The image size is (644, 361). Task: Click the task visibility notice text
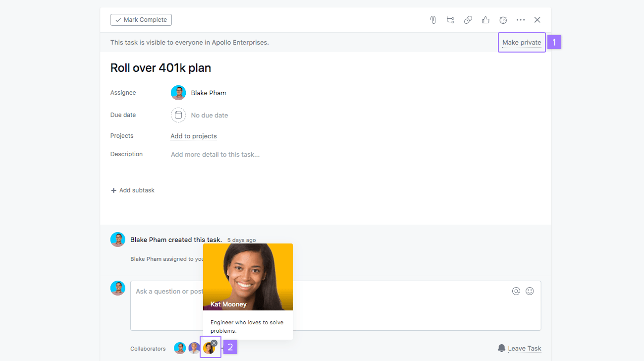pos(190,42)
